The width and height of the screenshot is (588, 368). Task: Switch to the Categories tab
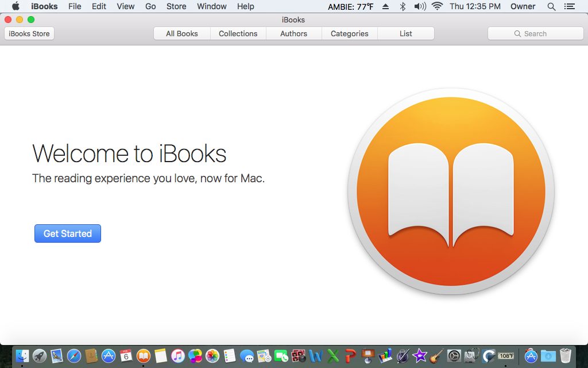[350, 33]
